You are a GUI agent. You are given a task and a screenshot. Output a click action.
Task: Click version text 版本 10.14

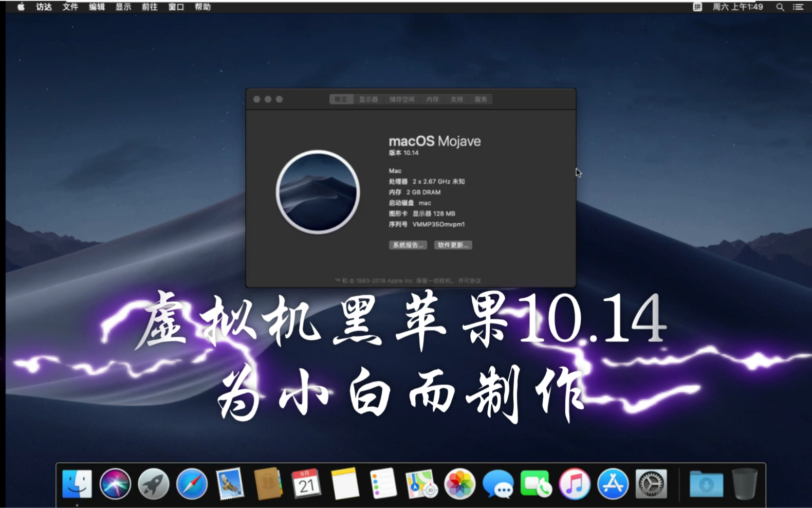[403, 153]
